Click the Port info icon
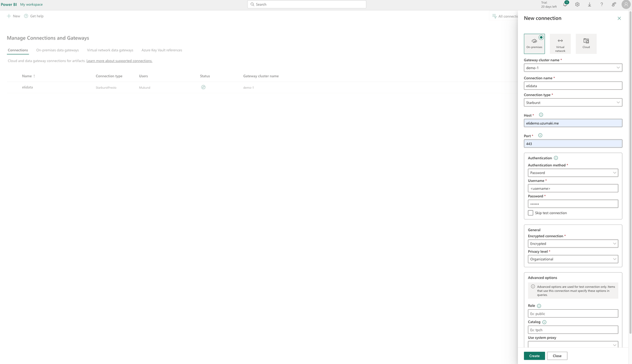This screenshot has height=364, width=632. coord(540,136)
